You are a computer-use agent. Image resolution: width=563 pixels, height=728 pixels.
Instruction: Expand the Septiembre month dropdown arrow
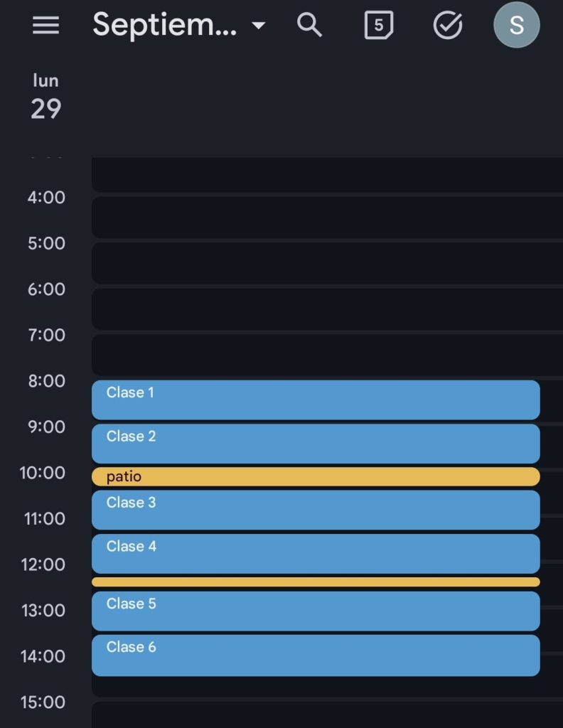pos(259,26)
